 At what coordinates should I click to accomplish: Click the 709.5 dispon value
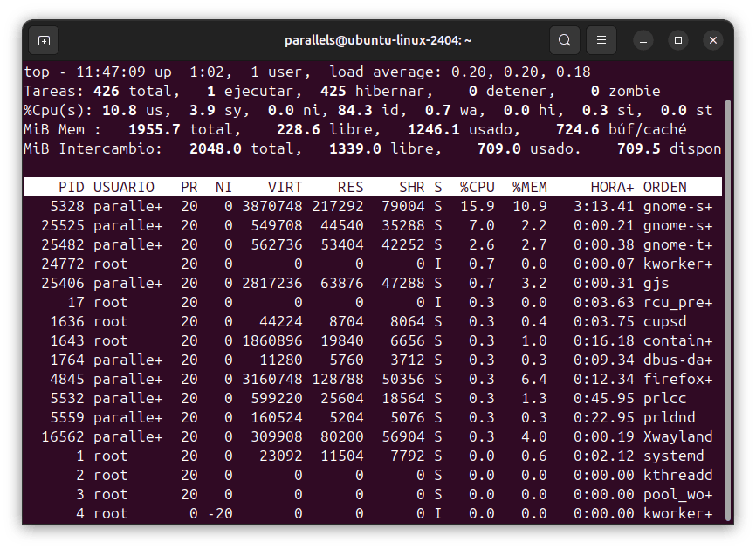click(670, 149)
